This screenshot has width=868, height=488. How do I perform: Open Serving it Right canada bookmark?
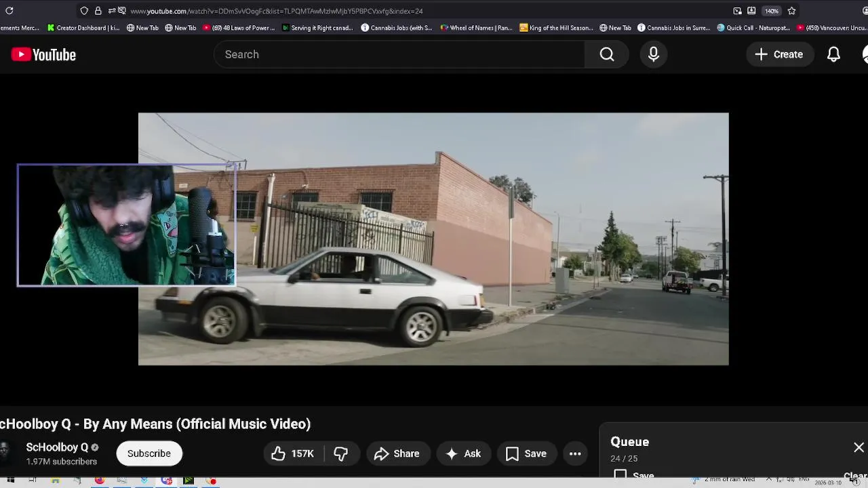pos(317,28)
